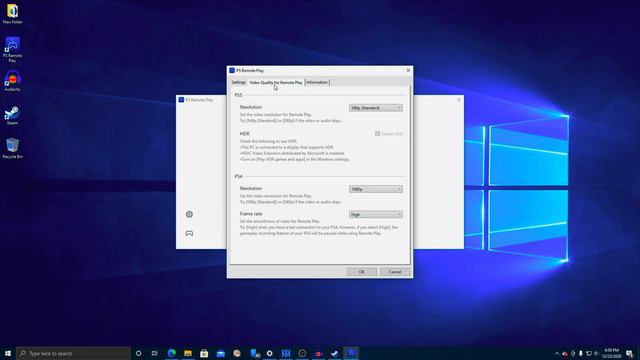Select the New folder desktop icon
Image resolution: width=640 pixels, height=360 pixels.
[x=12, y=13]
